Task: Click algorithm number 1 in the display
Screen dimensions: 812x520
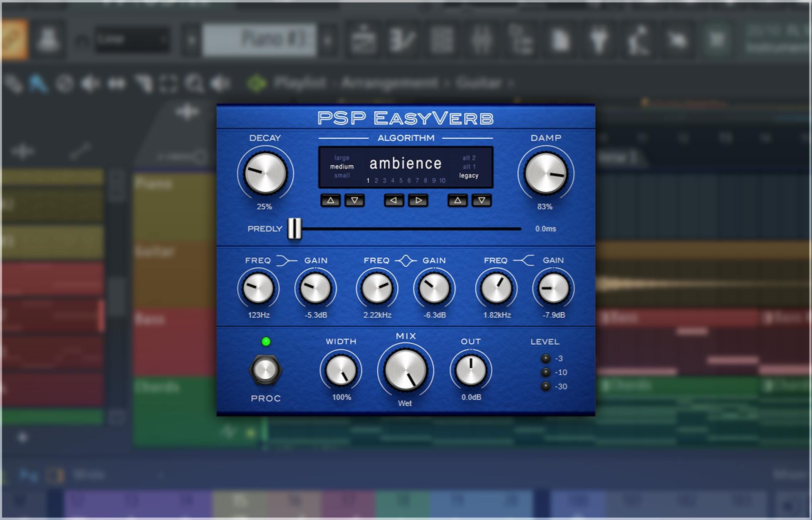Action: click(368, 181)
